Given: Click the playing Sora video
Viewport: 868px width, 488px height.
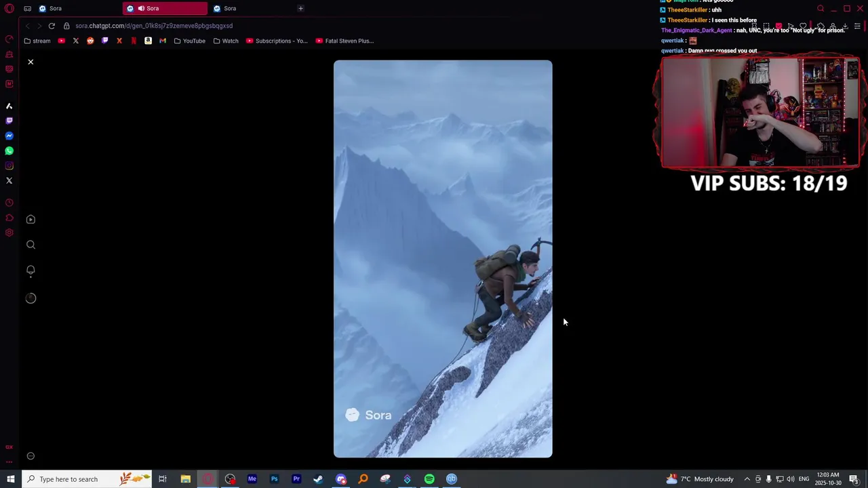Looking at the screenshot, I should coord(443,259).
